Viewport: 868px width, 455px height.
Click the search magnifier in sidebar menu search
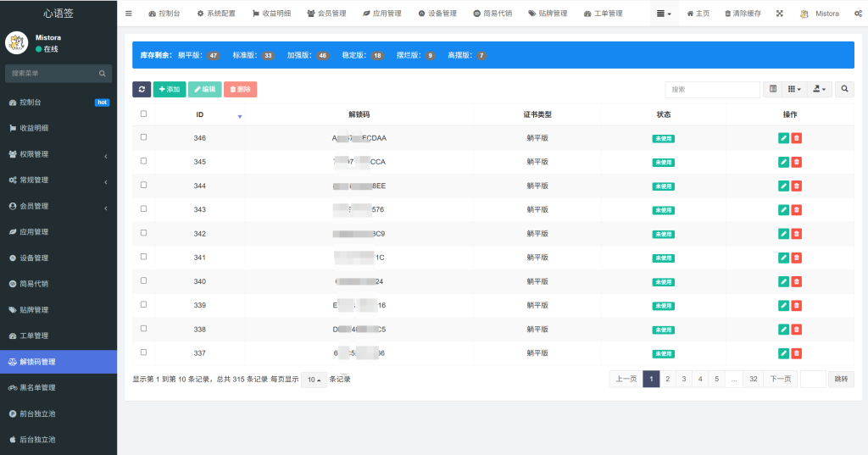pos(103,73)
